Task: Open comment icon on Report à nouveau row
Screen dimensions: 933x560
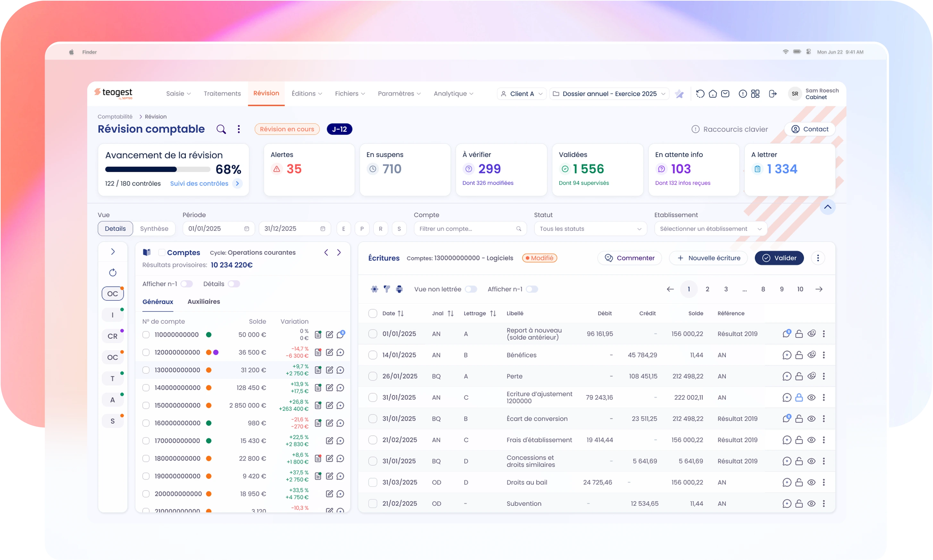Action: point(786,334)
